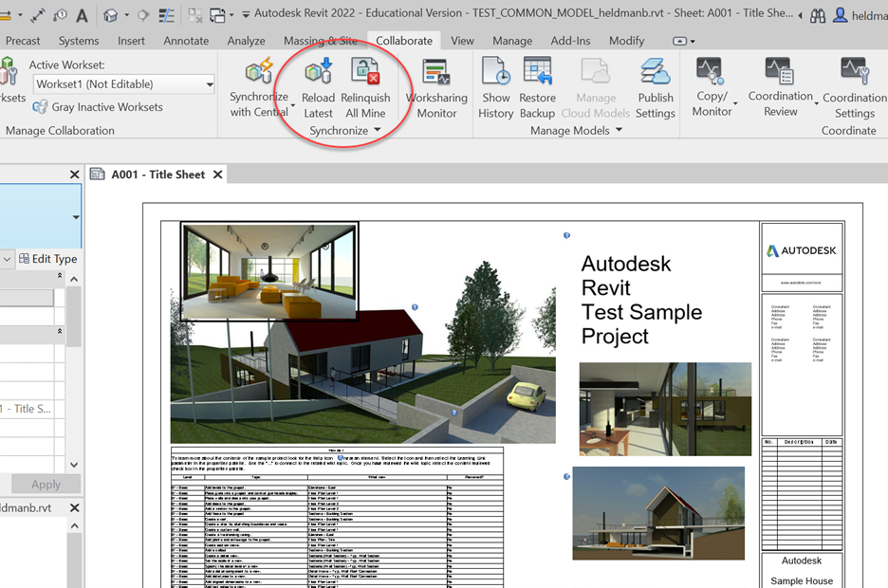Image resolution: width=888 pixels, height=588 pixels.
Task: Choose the Text tool with letter A
Action: 83,15
